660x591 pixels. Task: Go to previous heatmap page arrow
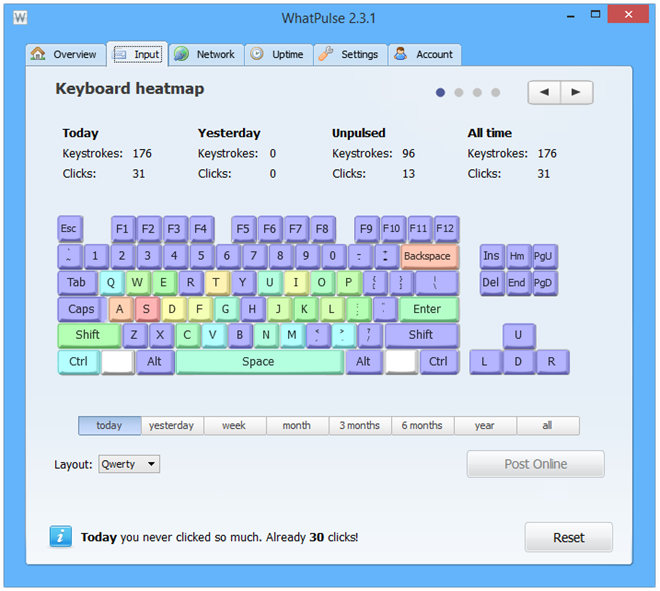point(544,92)
